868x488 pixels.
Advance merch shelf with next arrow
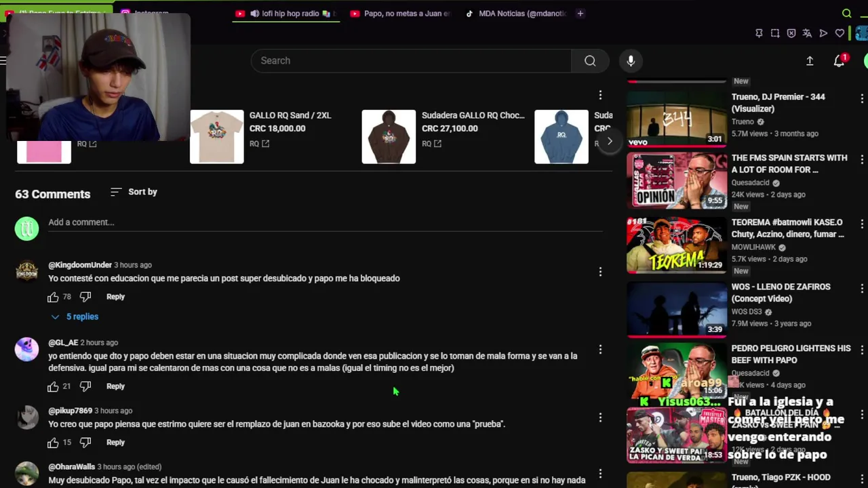pyautogui.click(x=610, y=141)
